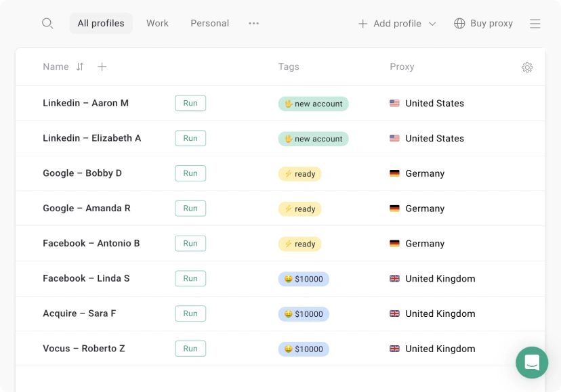Click the search magnifier icon
The image size is (561, 392).
[x=47, y=23]
